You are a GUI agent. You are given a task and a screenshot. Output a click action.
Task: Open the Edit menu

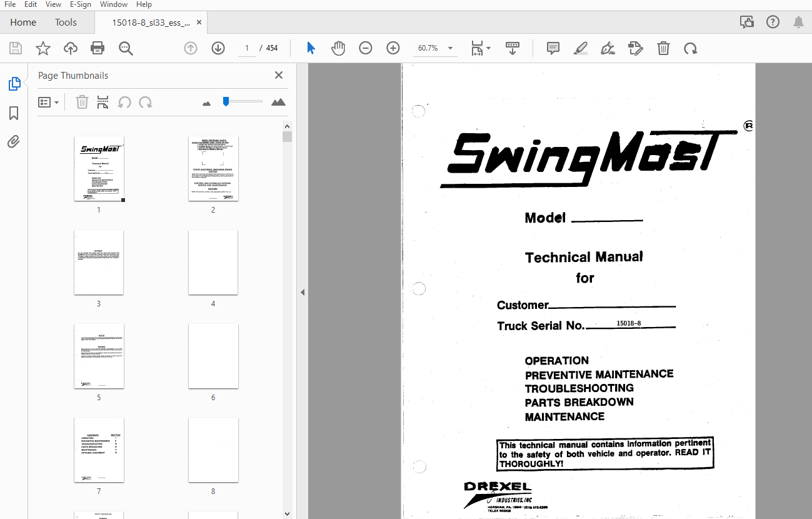tap(31, 4)
